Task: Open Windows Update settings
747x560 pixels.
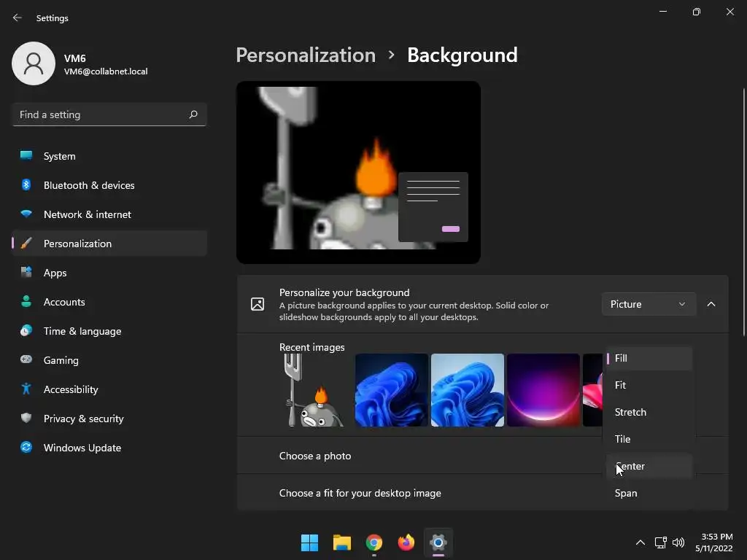Action: pyautogui.click(x=109, y=448)
